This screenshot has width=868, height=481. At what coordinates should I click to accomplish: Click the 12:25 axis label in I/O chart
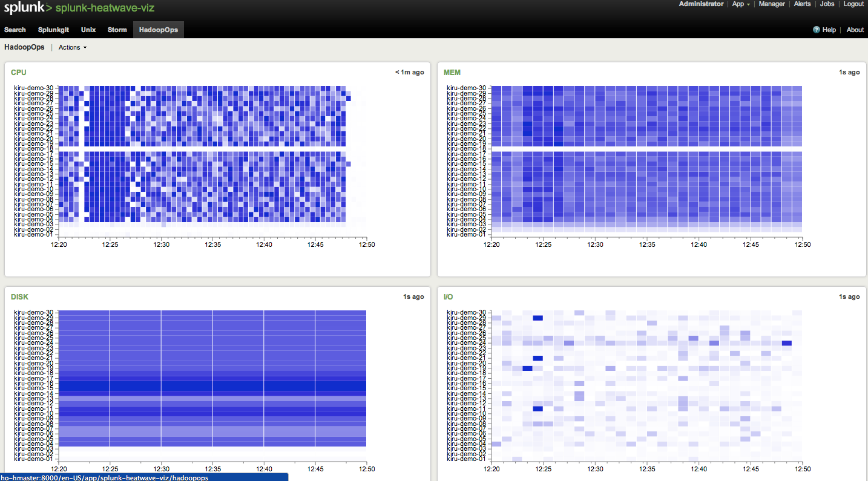point(545,469)
